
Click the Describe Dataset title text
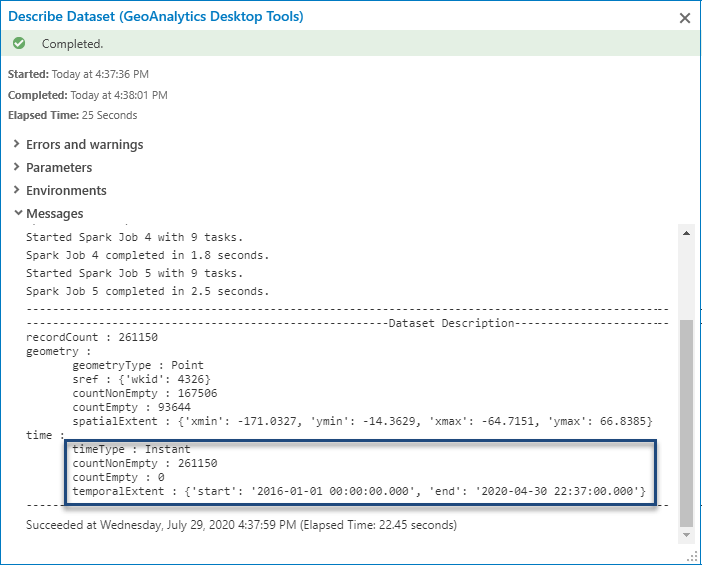click(x=156, y=17)
